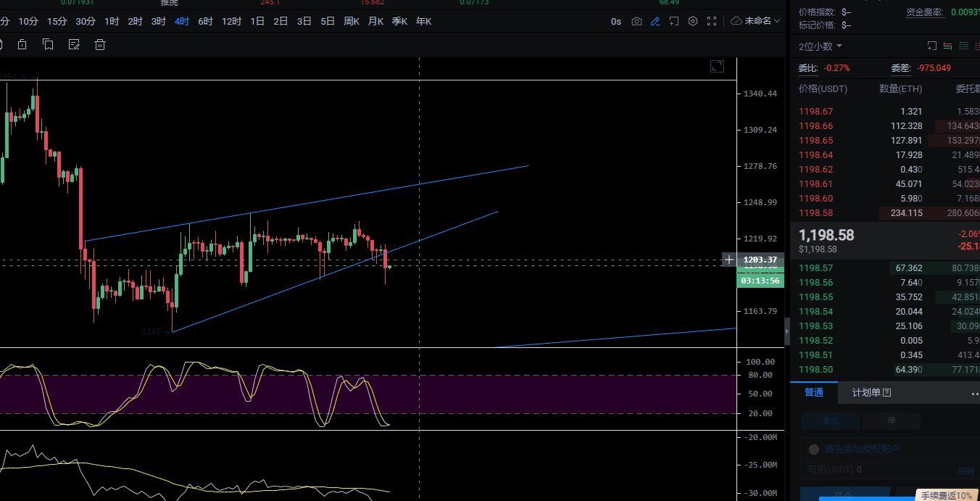Toggle the drawing pencil tool

pos(655,21)
